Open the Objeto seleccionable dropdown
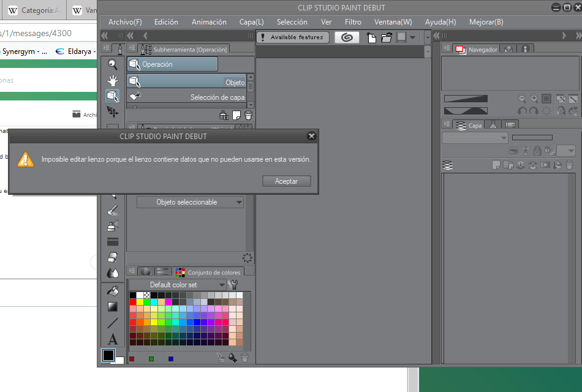This screenshot has height=392, width=582. [190, 202]
